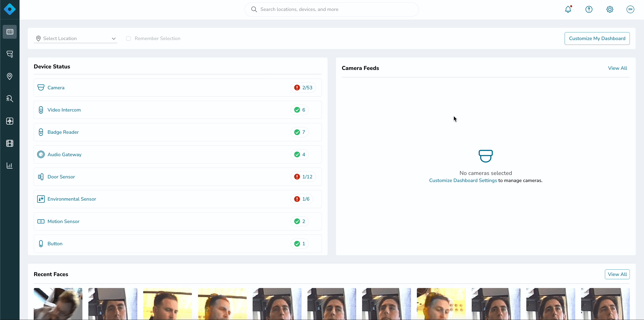Open notifications bell icon
644x320 pixels.
(x=568, y=9)
